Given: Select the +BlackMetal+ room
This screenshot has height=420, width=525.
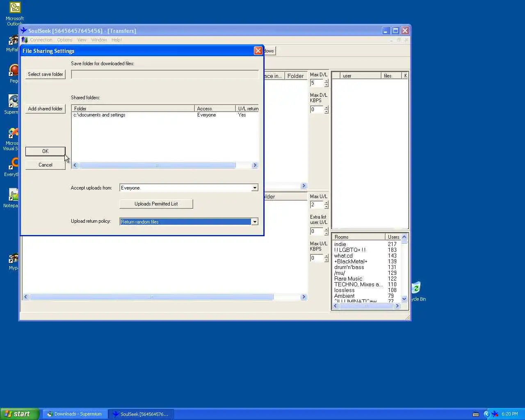Looking at the screenshot, I should (351, 261).
